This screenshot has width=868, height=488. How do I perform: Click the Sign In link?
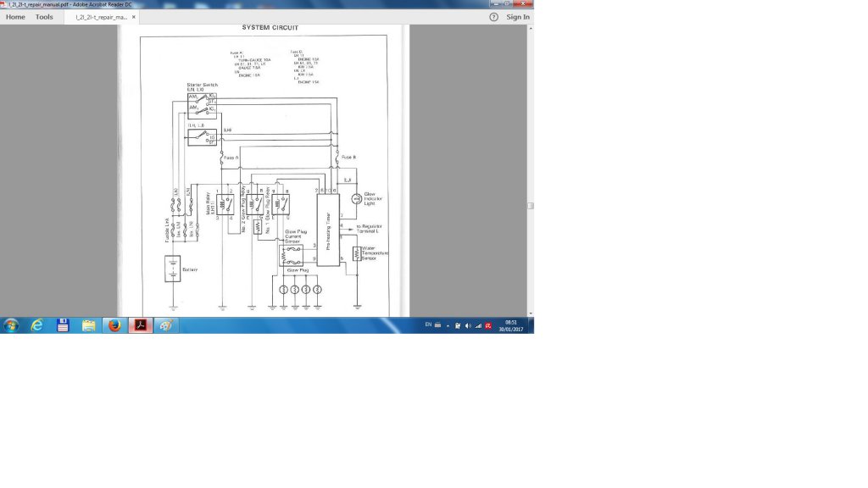518,17
